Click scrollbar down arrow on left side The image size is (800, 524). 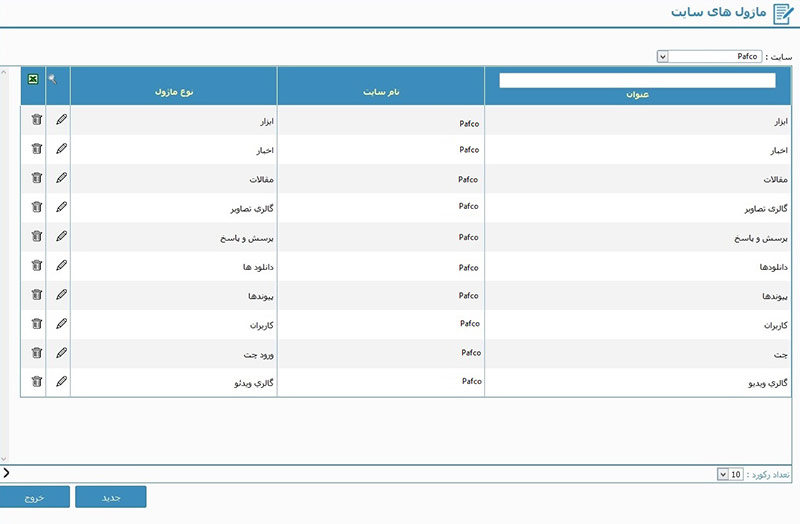click(4, 459)
